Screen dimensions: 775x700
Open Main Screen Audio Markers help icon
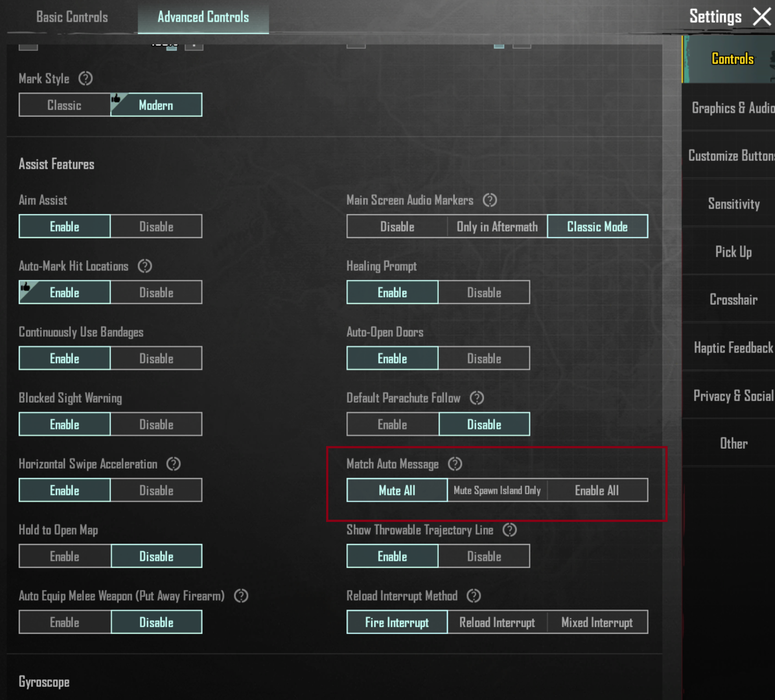click(x=490, y=200)
